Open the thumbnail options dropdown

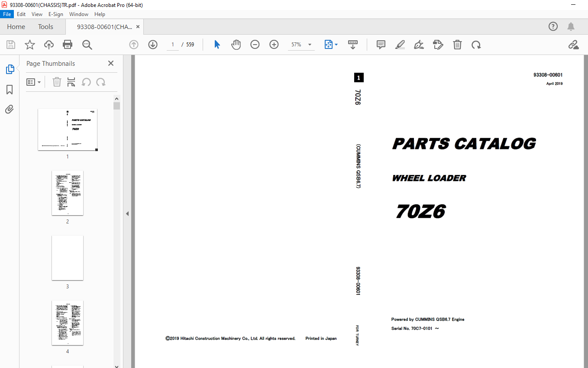34,82
